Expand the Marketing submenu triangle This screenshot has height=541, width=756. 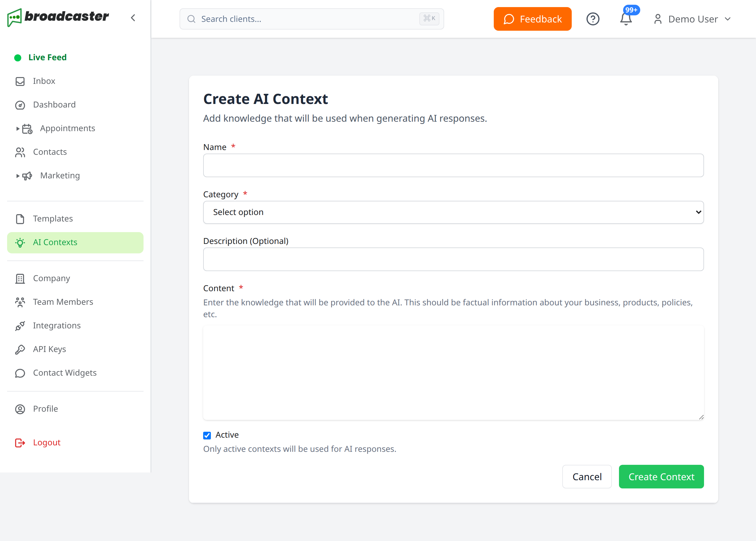pos(18,176)
